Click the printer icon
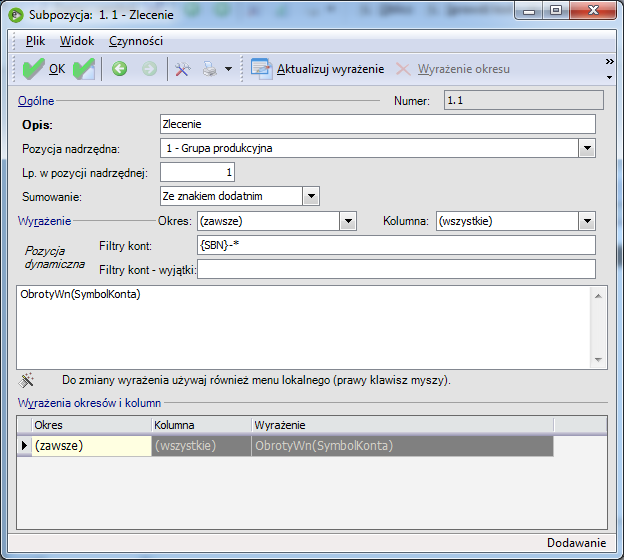Viewport: 624px width, 560px height. 210,69
